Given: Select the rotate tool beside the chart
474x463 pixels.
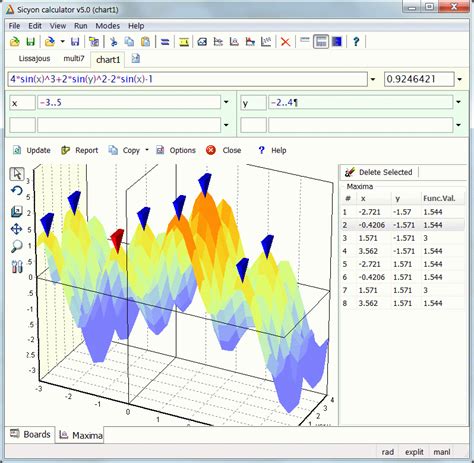Looking at the screenshot, I should 17,191.
